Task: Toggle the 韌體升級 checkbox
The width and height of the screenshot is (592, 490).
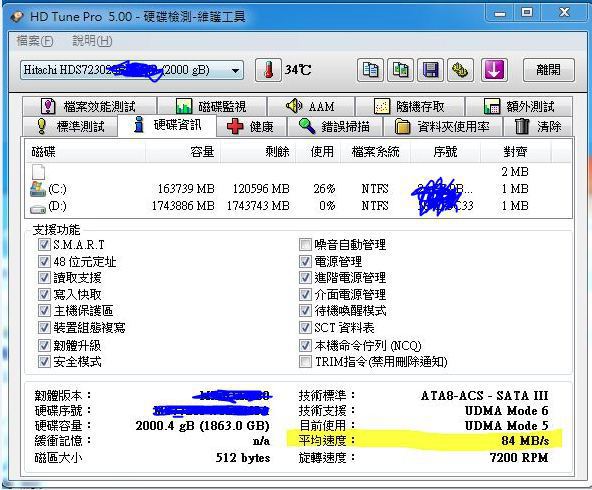Action: point(44,345)
